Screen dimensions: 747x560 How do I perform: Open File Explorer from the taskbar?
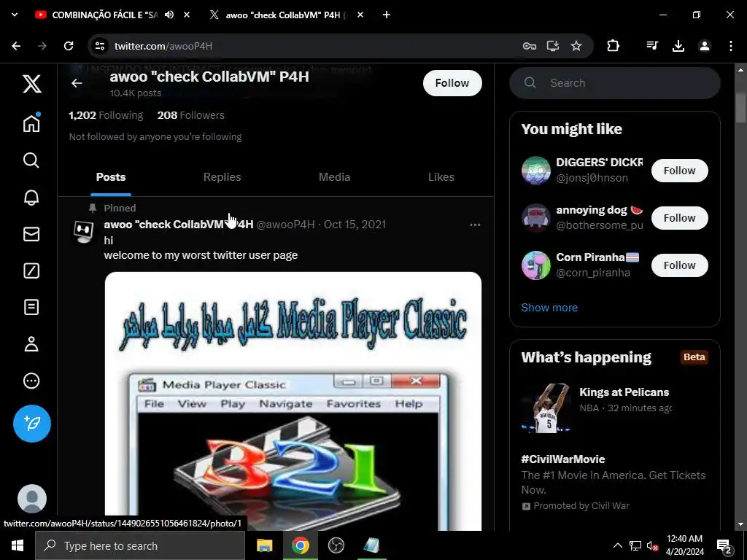point(264,545)
